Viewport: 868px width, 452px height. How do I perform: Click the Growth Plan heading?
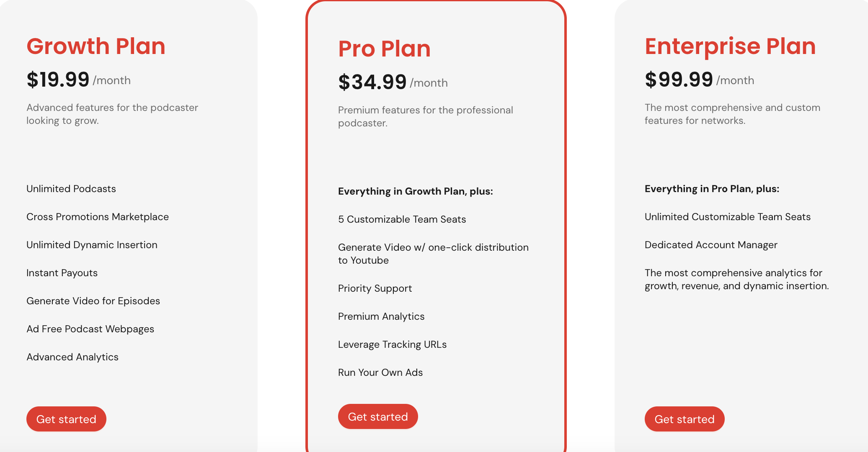coord(96,46)
